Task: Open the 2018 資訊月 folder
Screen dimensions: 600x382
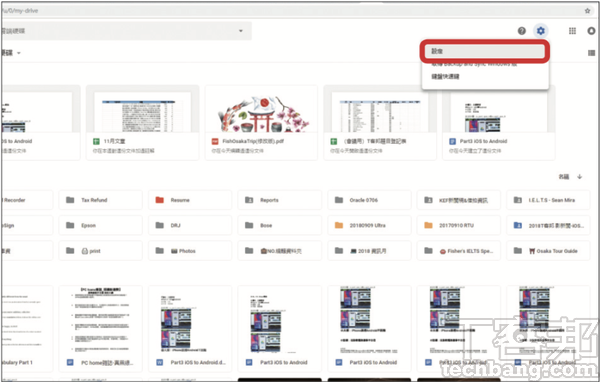Action: point(369,251)
